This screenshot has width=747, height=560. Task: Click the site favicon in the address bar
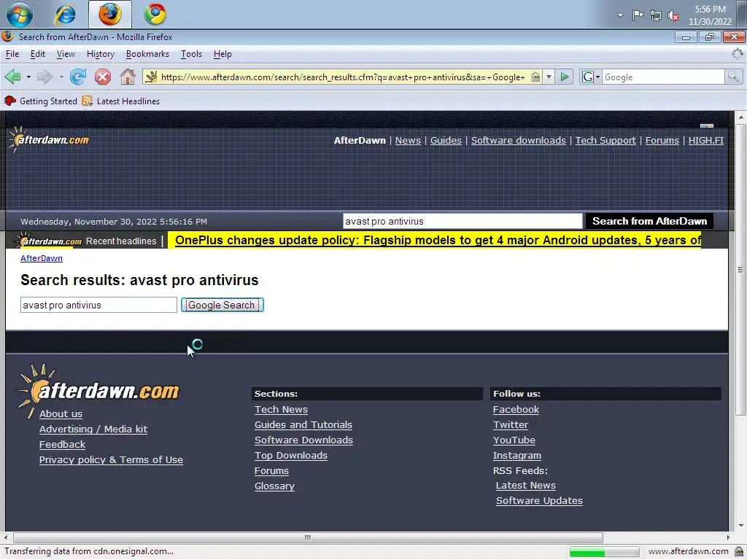point(151,77)
